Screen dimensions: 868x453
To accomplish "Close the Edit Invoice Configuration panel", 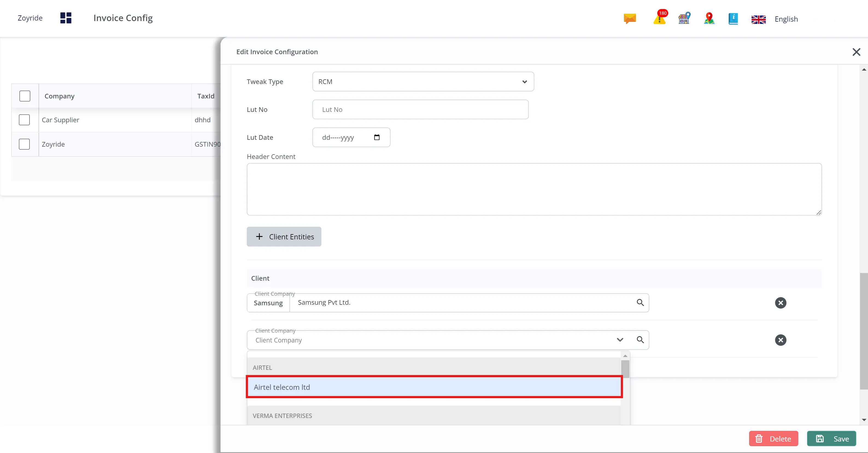I will (856, 52).
